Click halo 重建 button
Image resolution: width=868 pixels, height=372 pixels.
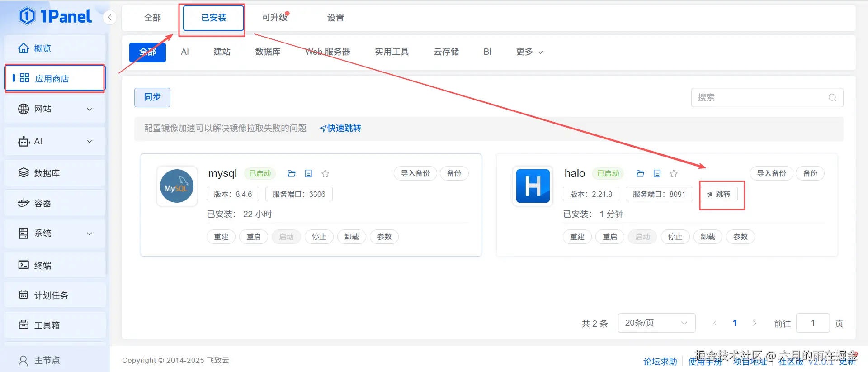point(577,237)
